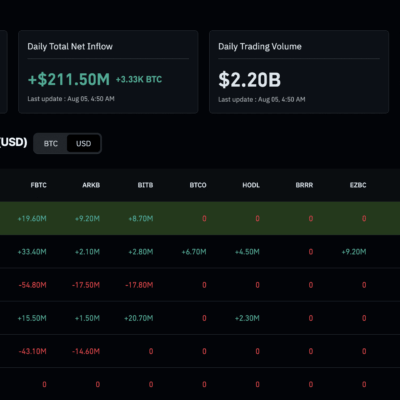Click the BTCO column header
The width and height of the screenshot is (400, 400).
[x=198, y=185]
